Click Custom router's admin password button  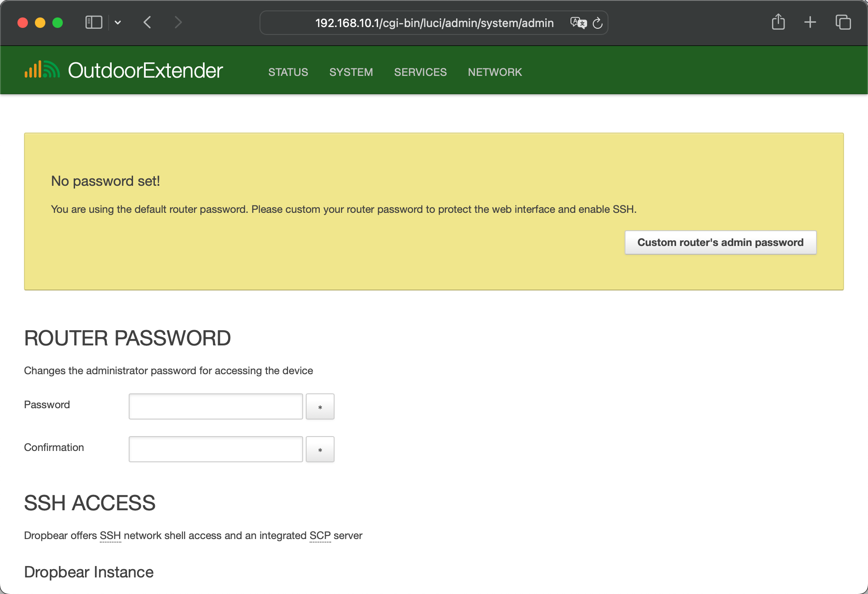[x=720, y=242]
